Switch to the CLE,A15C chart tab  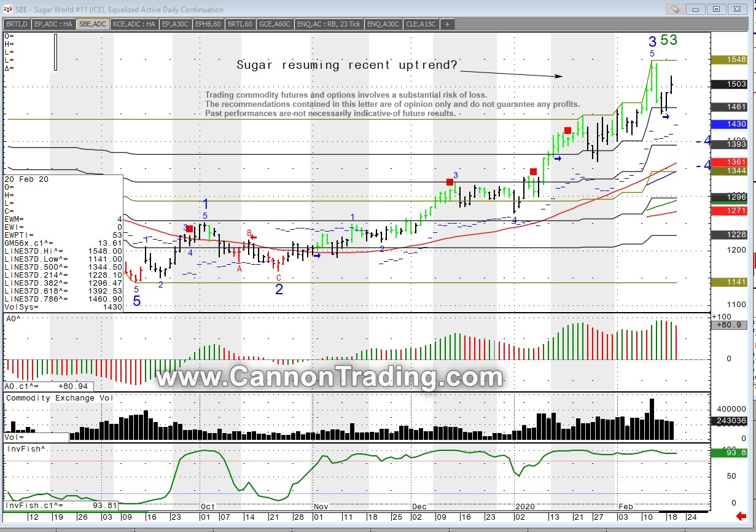click(421, 24)
